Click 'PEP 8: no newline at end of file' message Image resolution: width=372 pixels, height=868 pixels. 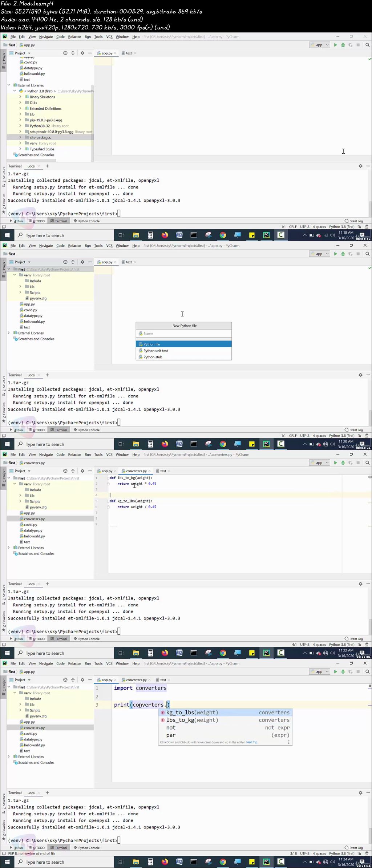(x=32, y=853)
